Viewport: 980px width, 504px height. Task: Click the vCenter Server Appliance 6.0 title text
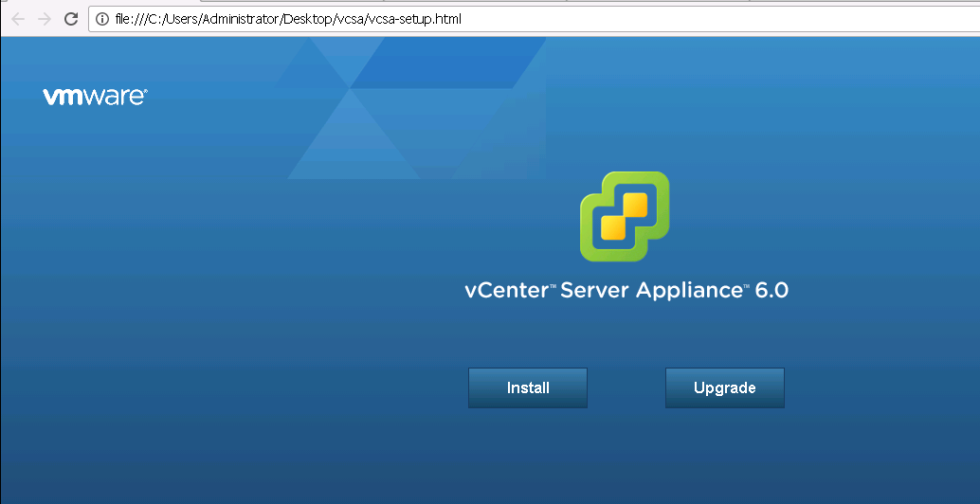point(626,291)
